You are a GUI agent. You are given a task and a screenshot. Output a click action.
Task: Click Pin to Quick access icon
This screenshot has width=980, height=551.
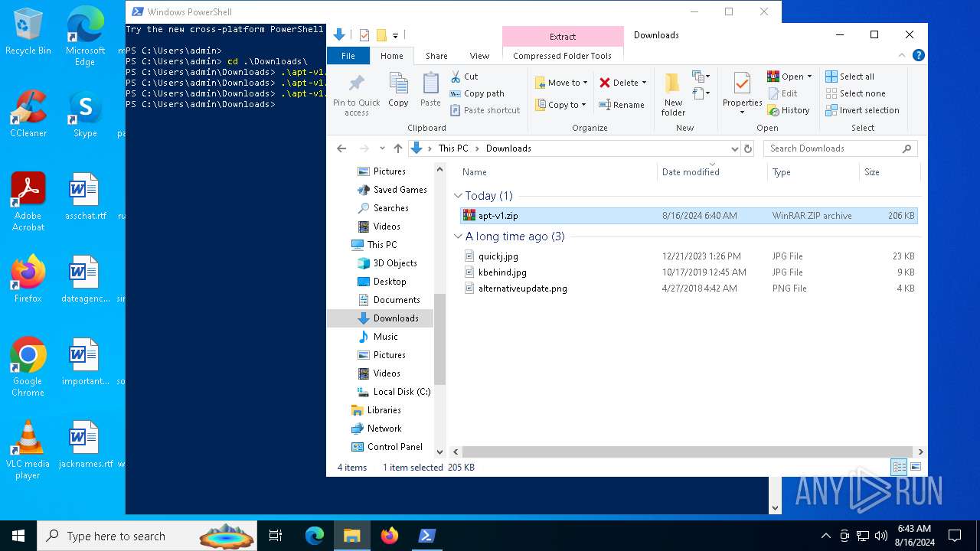coord(356,93)
